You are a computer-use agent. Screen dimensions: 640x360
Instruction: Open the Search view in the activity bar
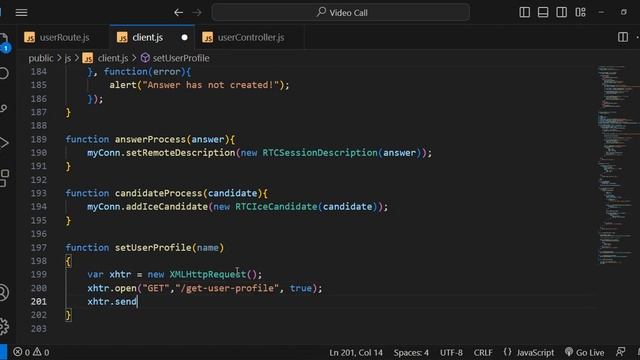click(x=4, y=73)
